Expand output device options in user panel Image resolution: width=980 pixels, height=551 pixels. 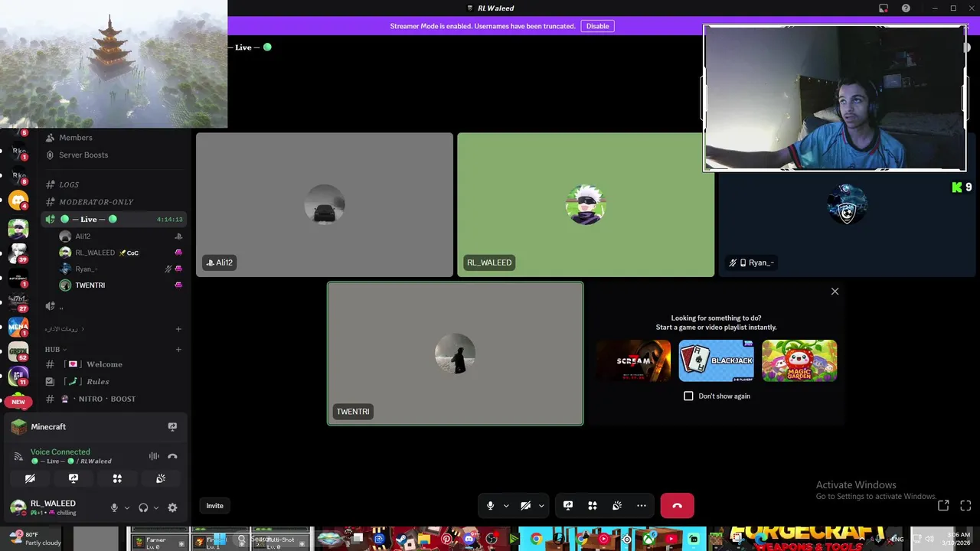tap(156, 507)
